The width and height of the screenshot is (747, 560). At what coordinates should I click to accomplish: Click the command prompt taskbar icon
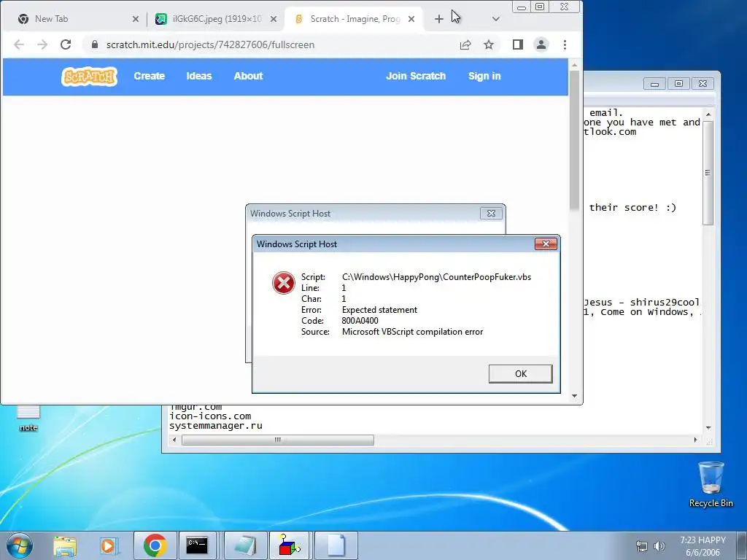coord(197,545)
